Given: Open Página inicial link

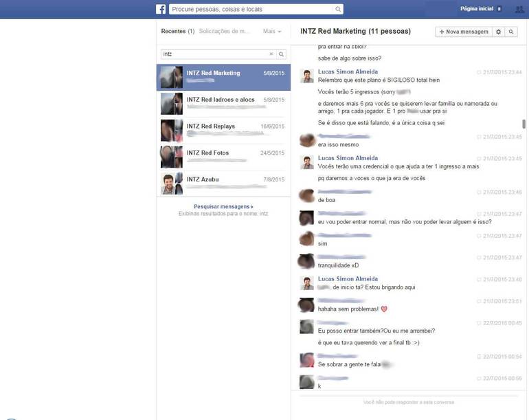Looking at the screenshot, I should [x=476, y=9].
